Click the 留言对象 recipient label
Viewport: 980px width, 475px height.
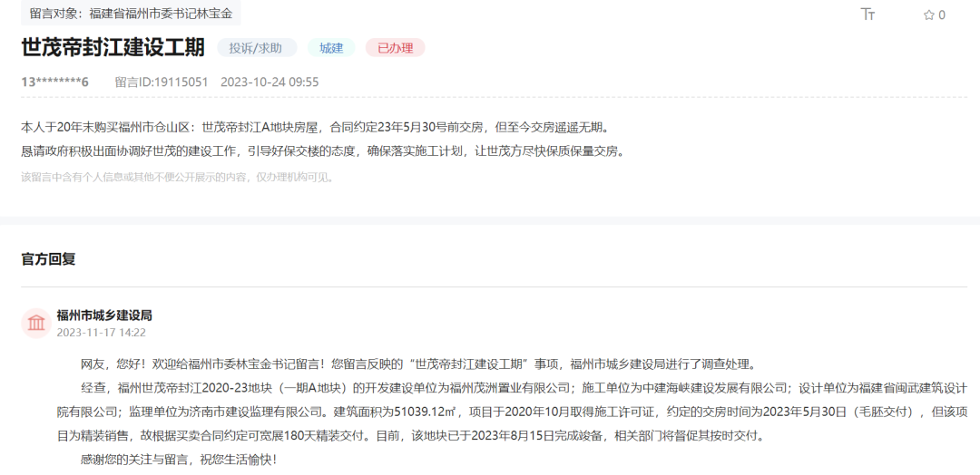131,13
